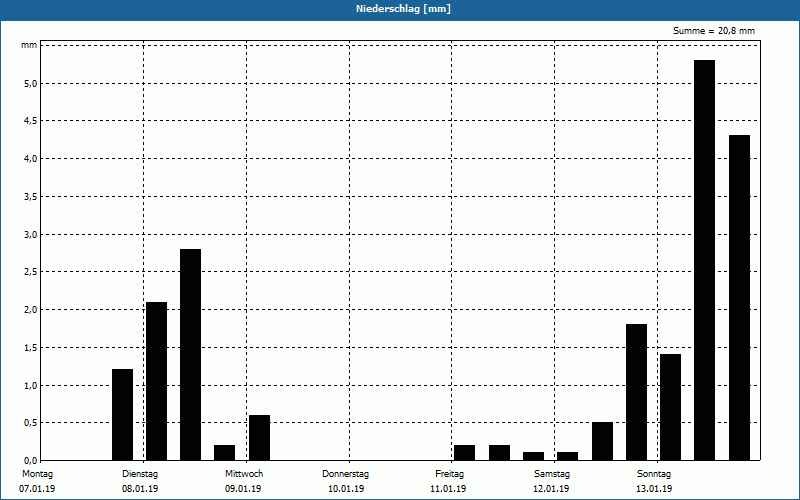This screenshot has width=800, height=500.
Task: Click the Sunday bar at about 4,3 mm
Action: (739, 298)
